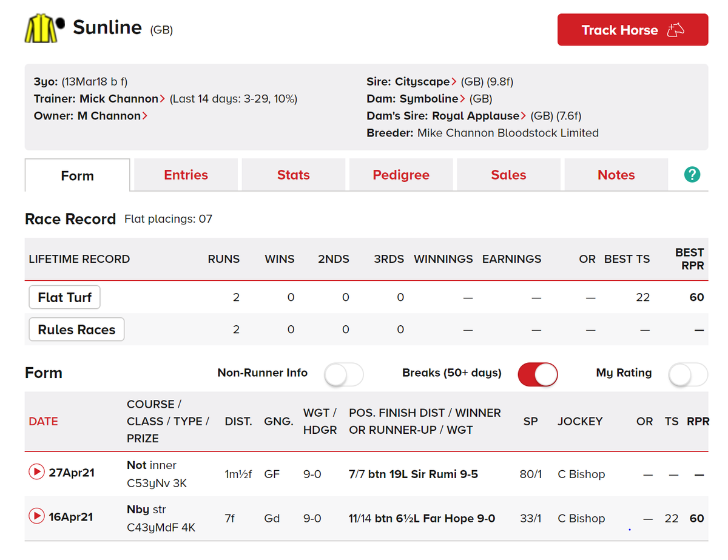The height and width of the screenshot is (560, 728).
Task: Click the TS value 22 in 16Apr21 row
Action: 672,518
